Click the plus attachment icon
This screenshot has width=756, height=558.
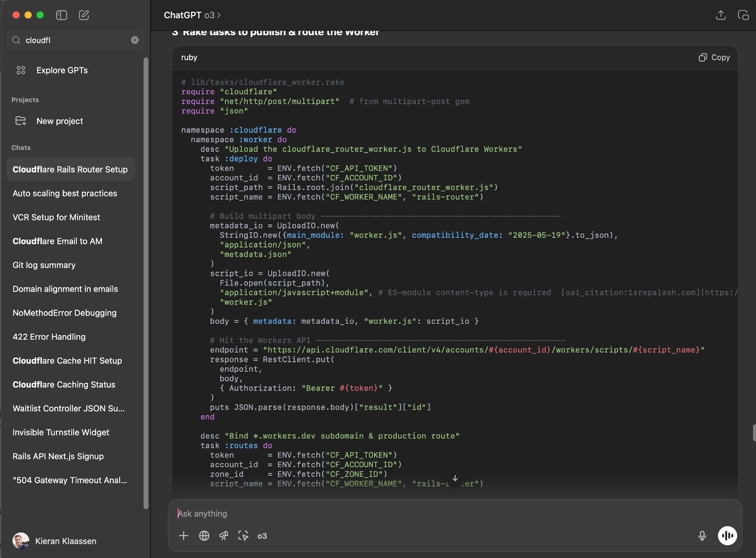(184, 535)
